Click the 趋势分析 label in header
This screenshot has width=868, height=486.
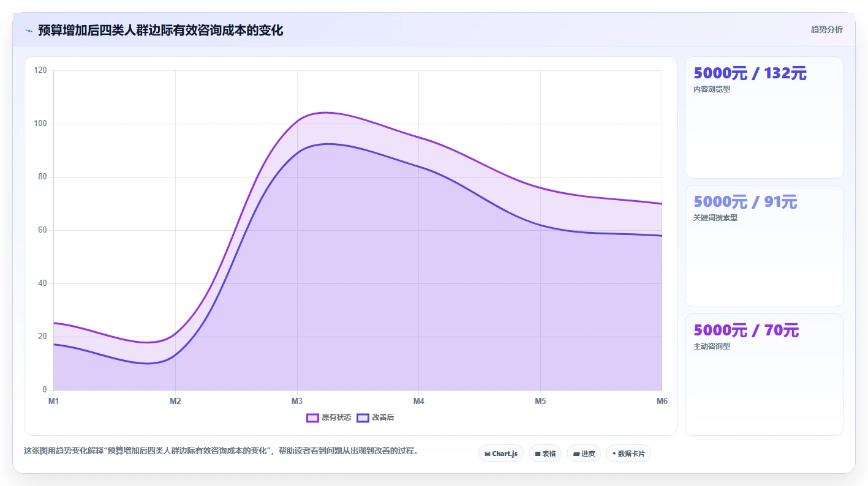click(826, 29)
